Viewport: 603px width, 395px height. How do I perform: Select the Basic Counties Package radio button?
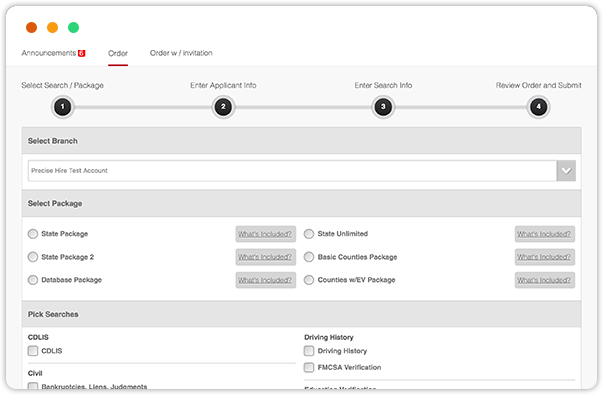[x=309, y=257]
